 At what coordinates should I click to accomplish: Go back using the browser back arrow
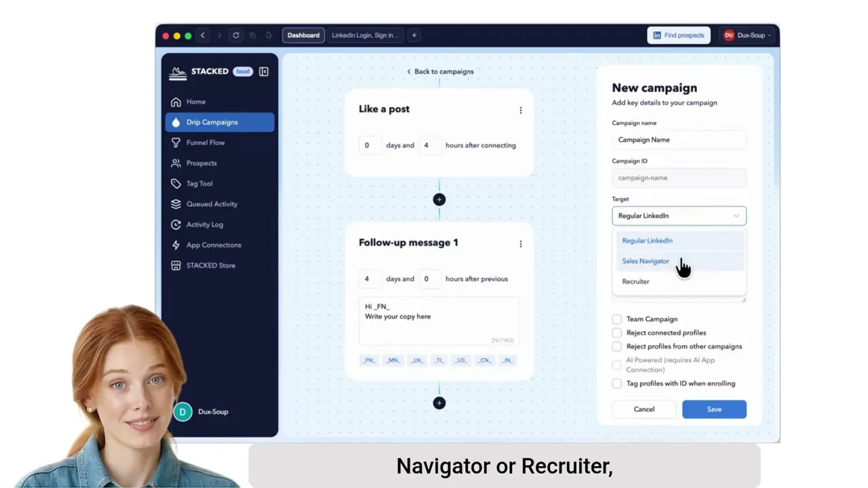click(x=202, y=35)
